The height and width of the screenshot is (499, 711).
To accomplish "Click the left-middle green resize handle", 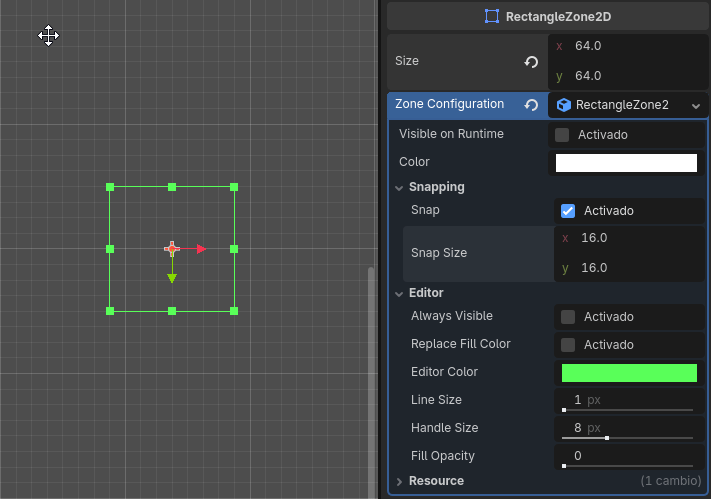I will coord(110,249).
